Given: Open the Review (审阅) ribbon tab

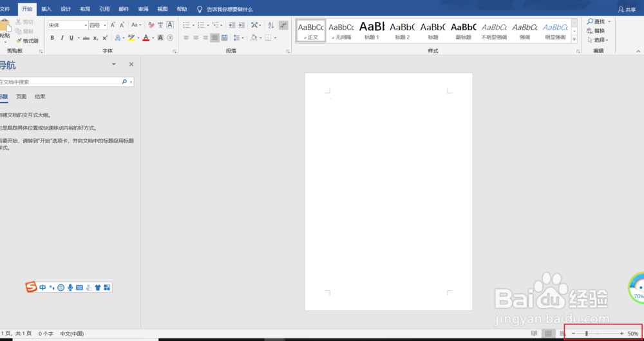Looking at the screenshot, I should coord(144,9).
